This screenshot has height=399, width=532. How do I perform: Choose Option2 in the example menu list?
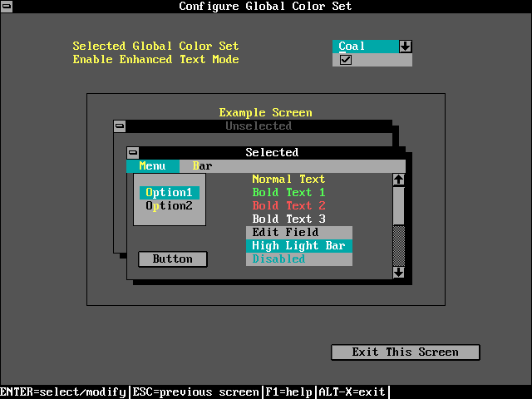point(169,206)
